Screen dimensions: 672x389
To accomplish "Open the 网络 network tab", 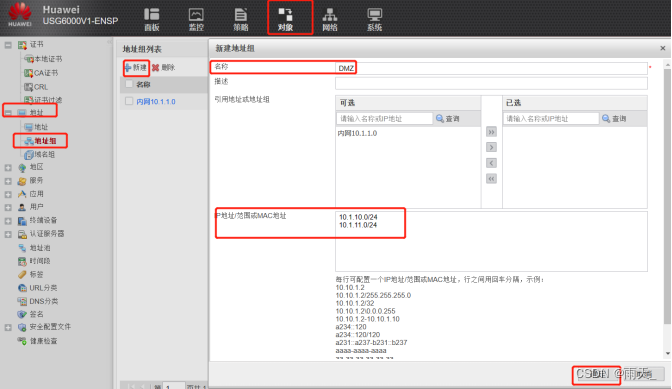I will [330, 19].
